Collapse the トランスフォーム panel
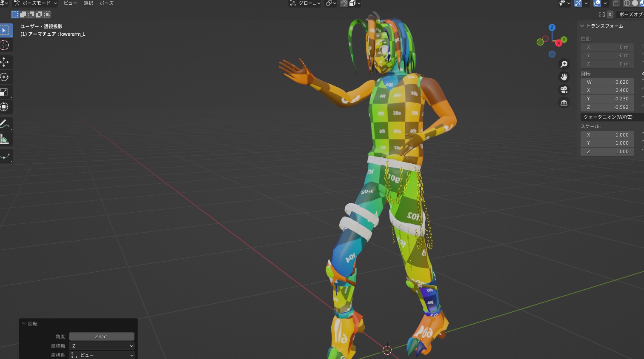 click(582, 26)
